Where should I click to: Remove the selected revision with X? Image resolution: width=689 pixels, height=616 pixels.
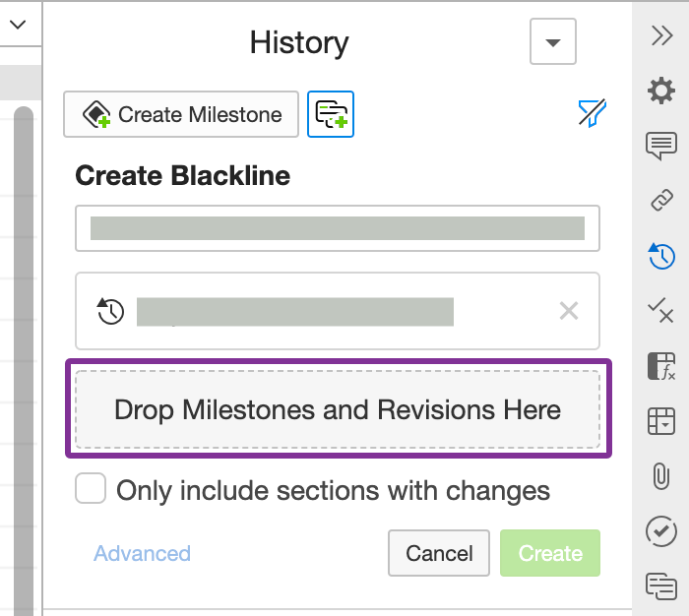click(x=568, y=311)
